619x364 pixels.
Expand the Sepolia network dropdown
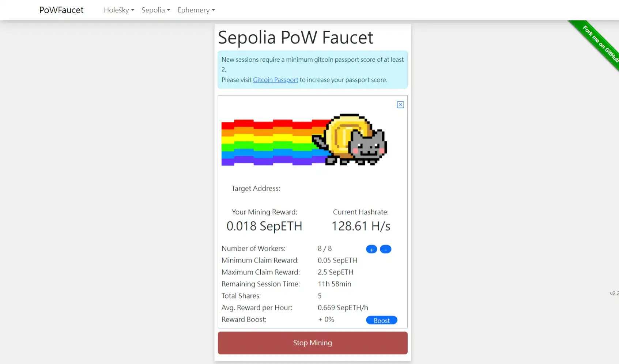point(156,10)
